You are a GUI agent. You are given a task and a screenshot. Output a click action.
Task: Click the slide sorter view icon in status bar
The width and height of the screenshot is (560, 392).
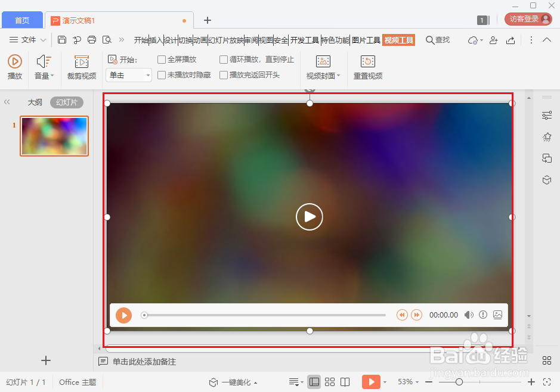click(x=330, y=382)
